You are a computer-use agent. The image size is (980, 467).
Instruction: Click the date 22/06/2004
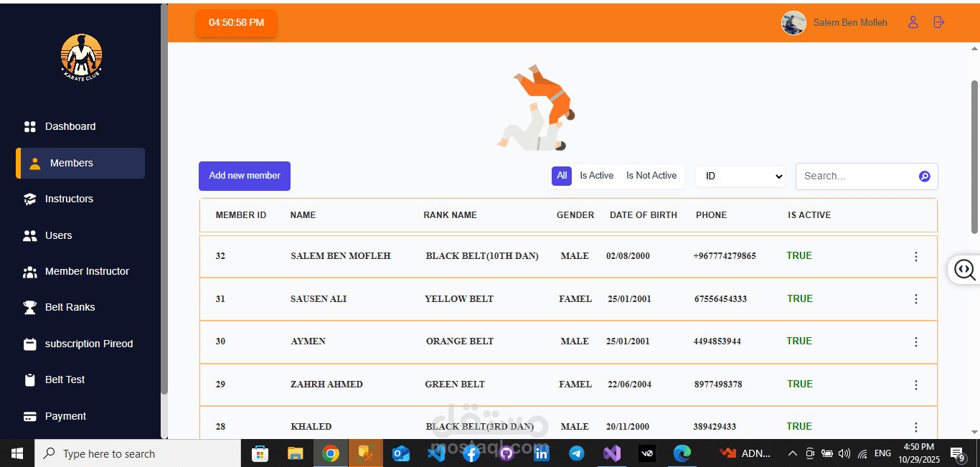(x=630, y=385)
